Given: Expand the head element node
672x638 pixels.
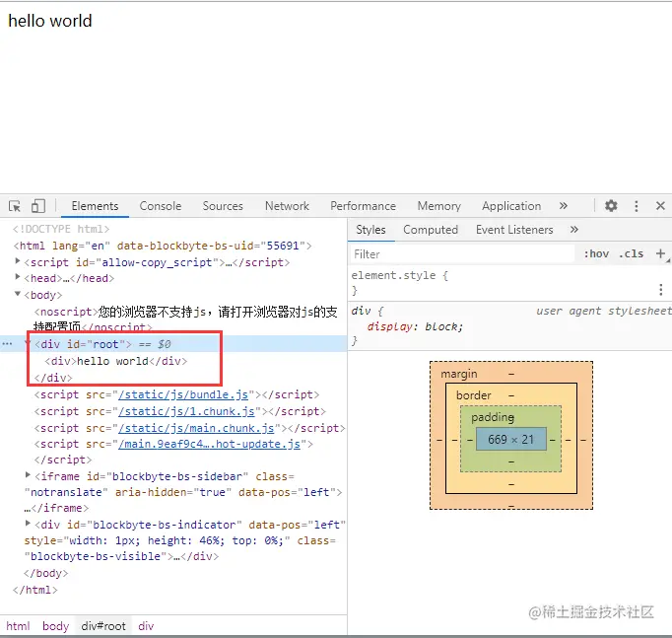Looking at the screenshot, I should (x=18, y=276).
